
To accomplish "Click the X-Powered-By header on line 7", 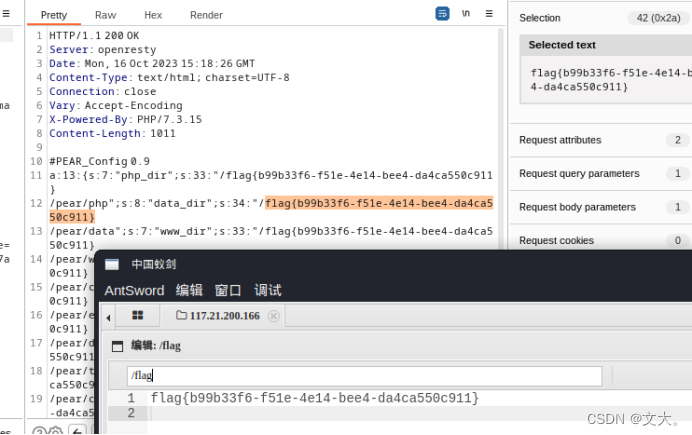I will (x=88, y=120).
